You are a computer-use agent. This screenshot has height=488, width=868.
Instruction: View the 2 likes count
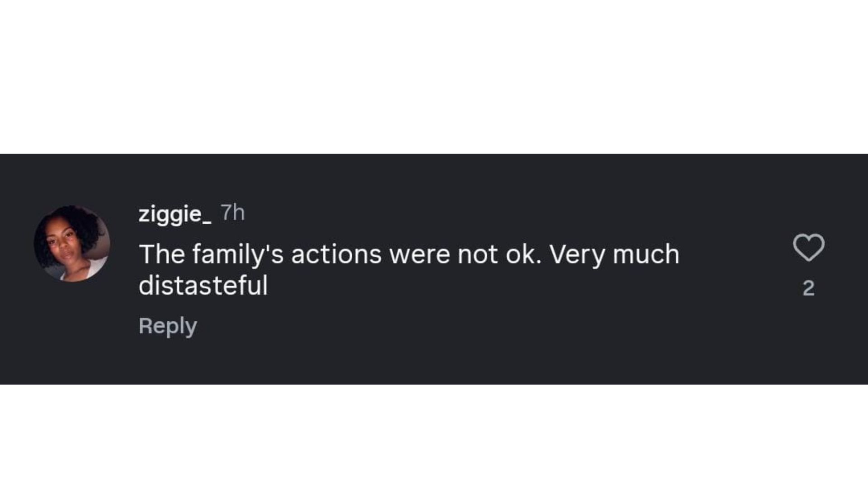pyautogui.click(x=808, y=288)
